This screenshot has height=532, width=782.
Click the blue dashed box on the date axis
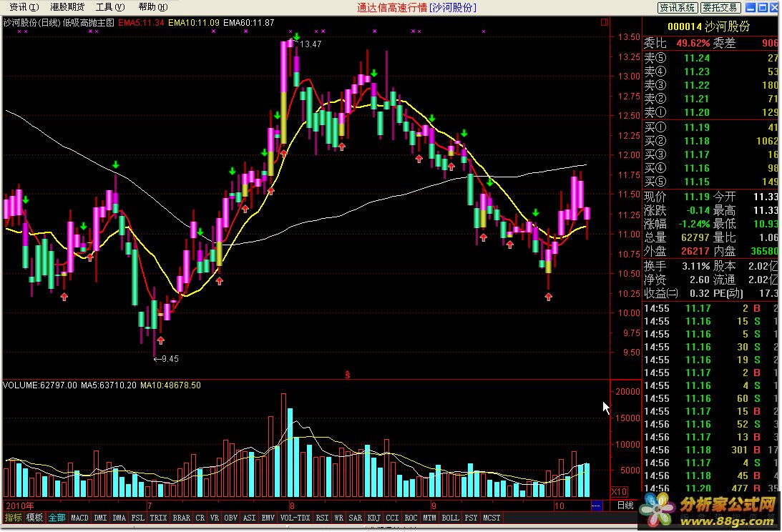(597, 506)
